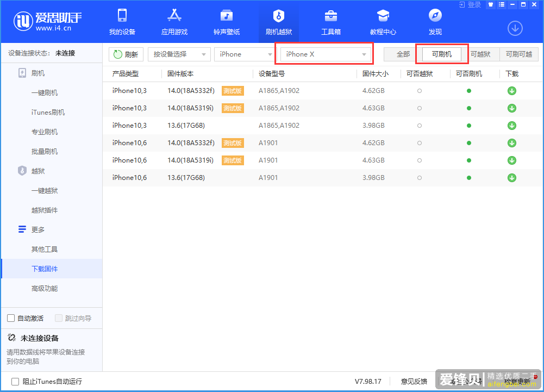The height and width of the screenshot is (392, 544).
Task: Open the list menu icon in title bar
Action: pos(502,4)
